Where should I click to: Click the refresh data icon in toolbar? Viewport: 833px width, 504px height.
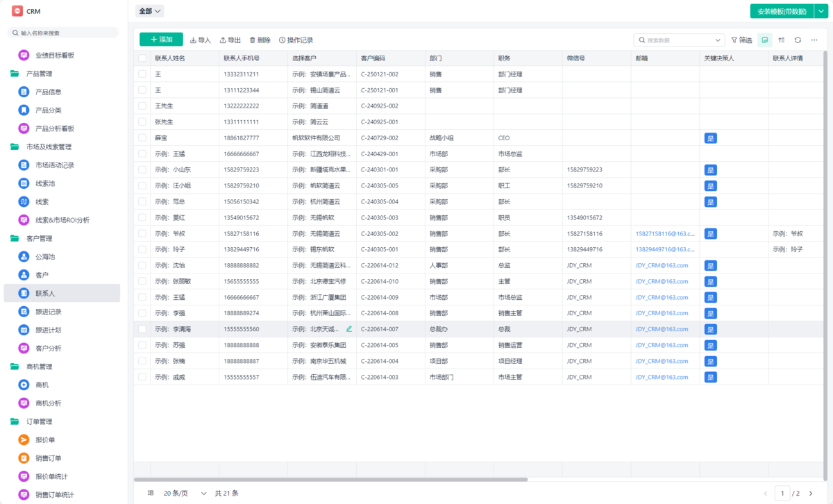(x=798, y=40)
